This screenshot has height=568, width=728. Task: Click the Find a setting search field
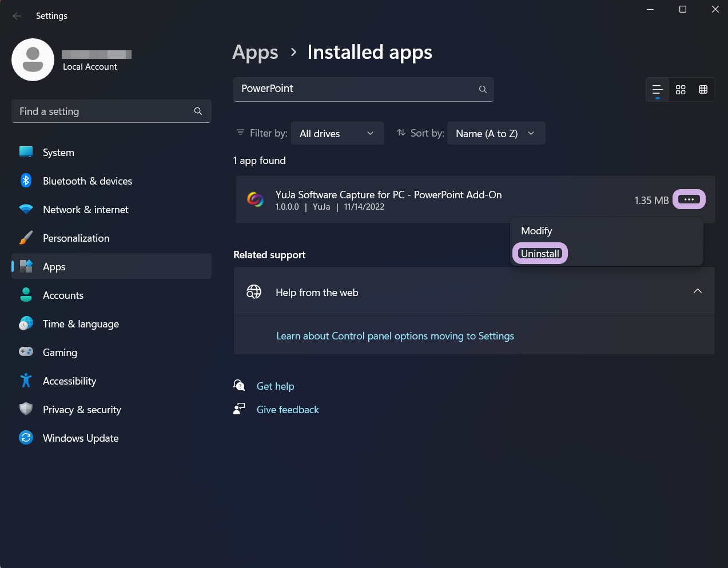coord(112,111)
